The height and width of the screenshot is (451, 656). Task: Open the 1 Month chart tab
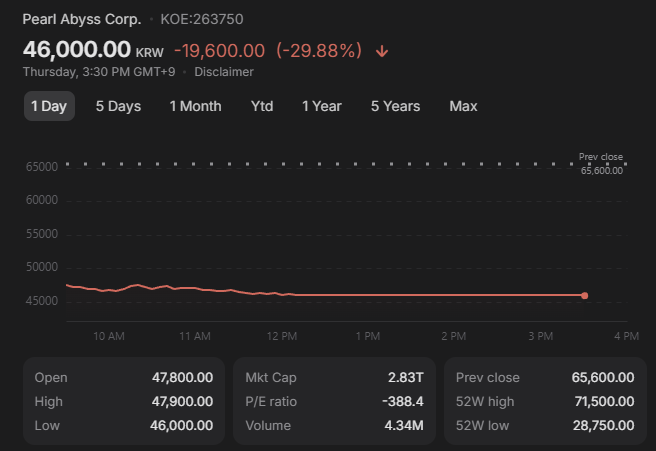coord(195,106)
